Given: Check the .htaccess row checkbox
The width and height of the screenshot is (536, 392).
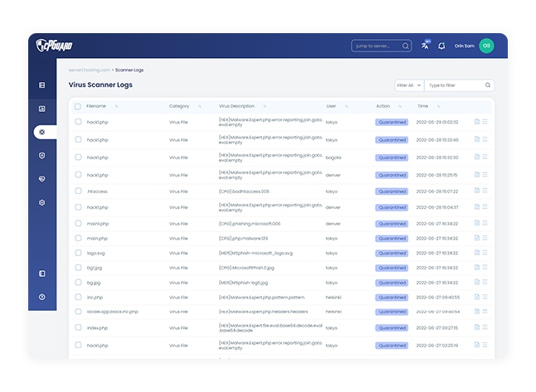Looking at the screenshot, I should click(78, 191).
